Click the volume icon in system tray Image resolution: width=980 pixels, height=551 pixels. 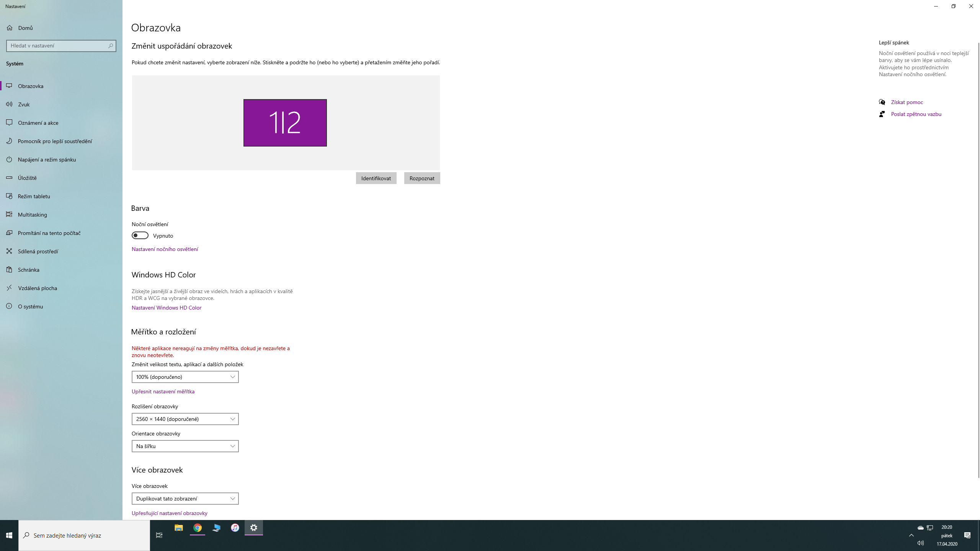point(921,543)
